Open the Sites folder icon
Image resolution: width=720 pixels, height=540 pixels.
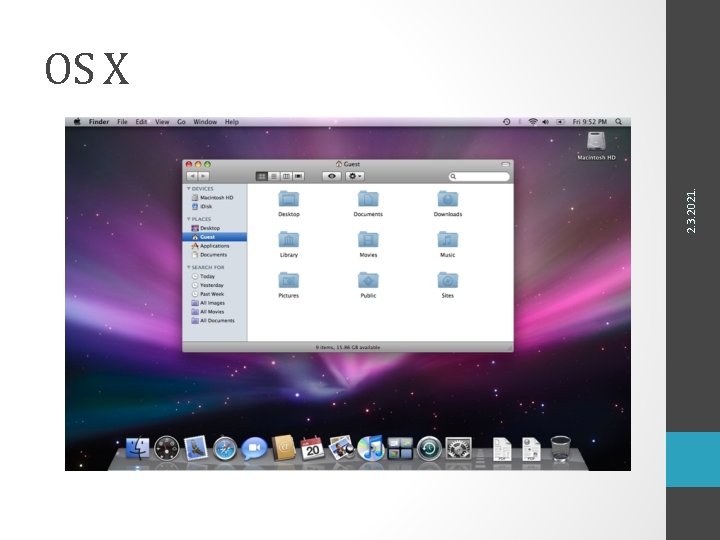(x=447, y=280)
